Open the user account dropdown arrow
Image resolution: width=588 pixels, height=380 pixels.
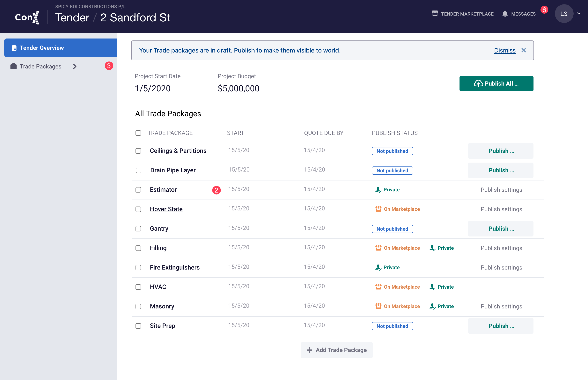tap(579, 14)
